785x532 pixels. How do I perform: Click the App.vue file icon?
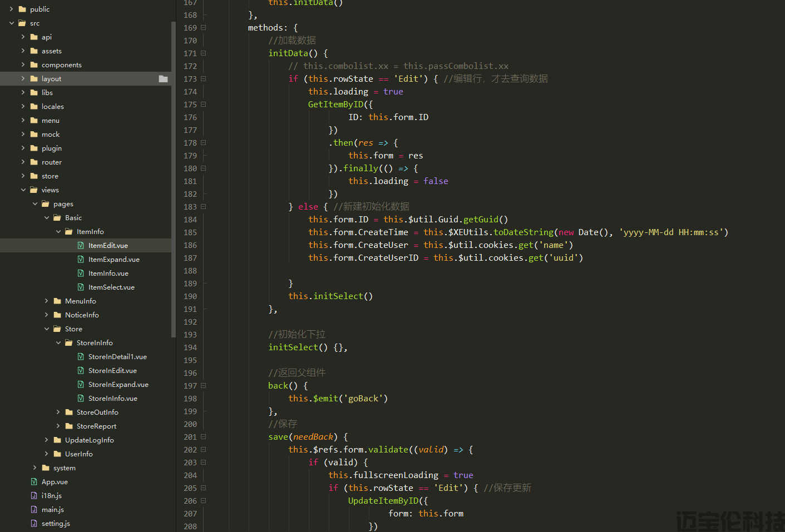34,481
